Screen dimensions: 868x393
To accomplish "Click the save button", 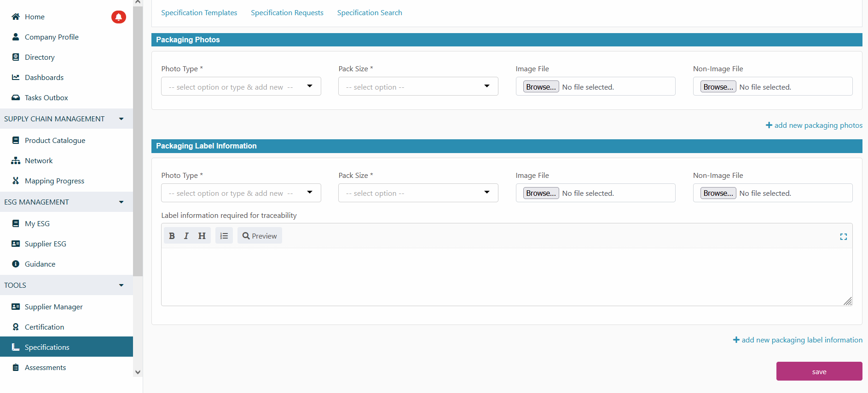I will [x=819, y=371].
